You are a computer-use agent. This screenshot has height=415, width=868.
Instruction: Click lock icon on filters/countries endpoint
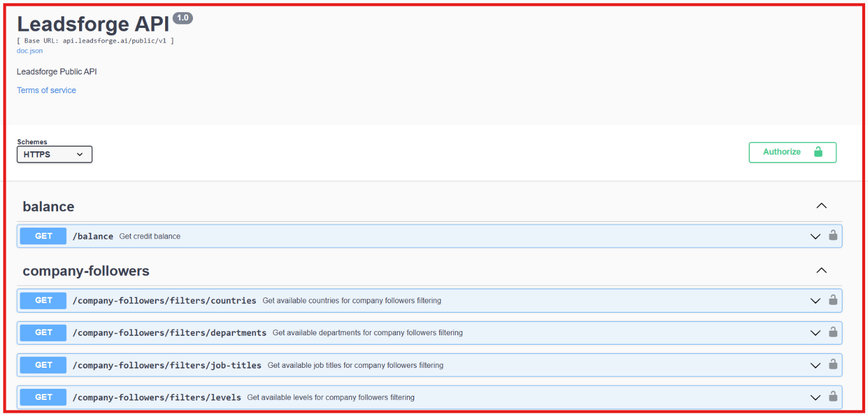click(833, 300)
